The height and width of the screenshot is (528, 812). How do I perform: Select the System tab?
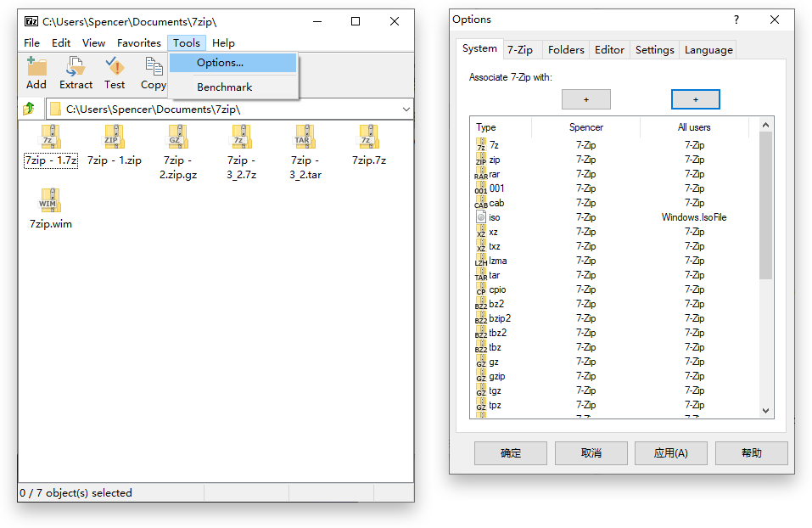[479, 48]
